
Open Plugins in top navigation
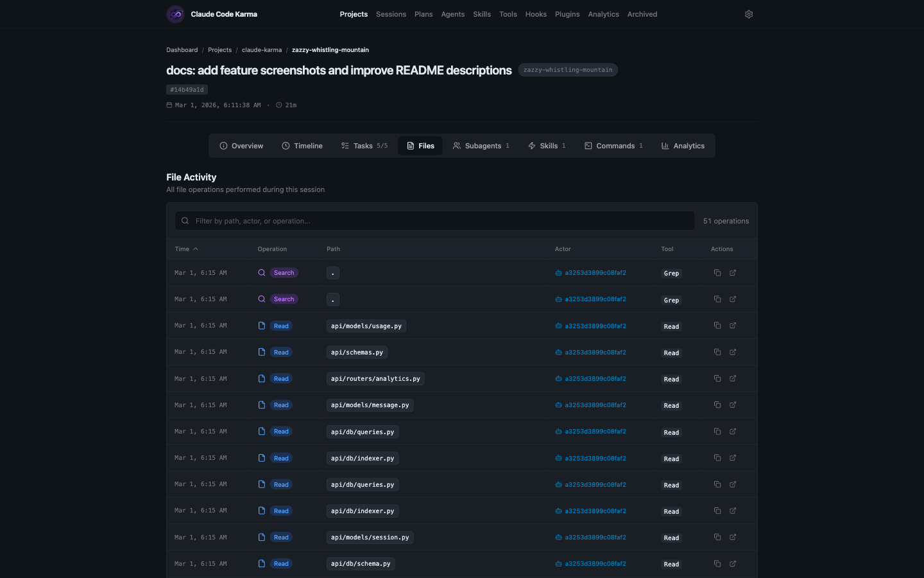click(x=567, y=14)
